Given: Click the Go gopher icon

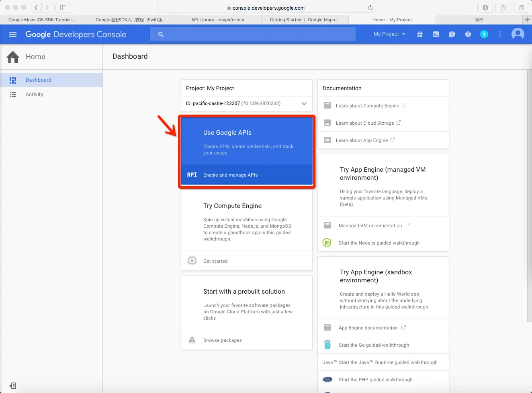Looking at the screenshot, I should click(x=327, y=345).
